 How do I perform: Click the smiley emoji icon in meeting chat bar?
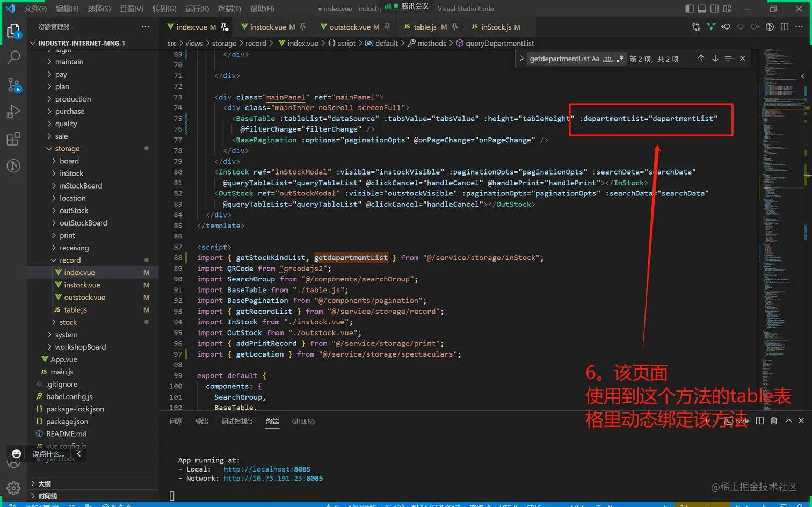(17, 454)
